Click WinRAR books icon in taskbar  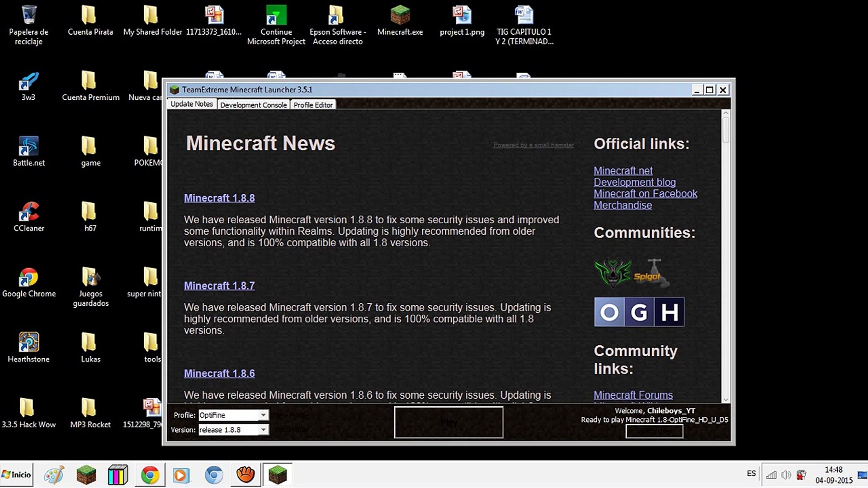[x=118, y=475]
